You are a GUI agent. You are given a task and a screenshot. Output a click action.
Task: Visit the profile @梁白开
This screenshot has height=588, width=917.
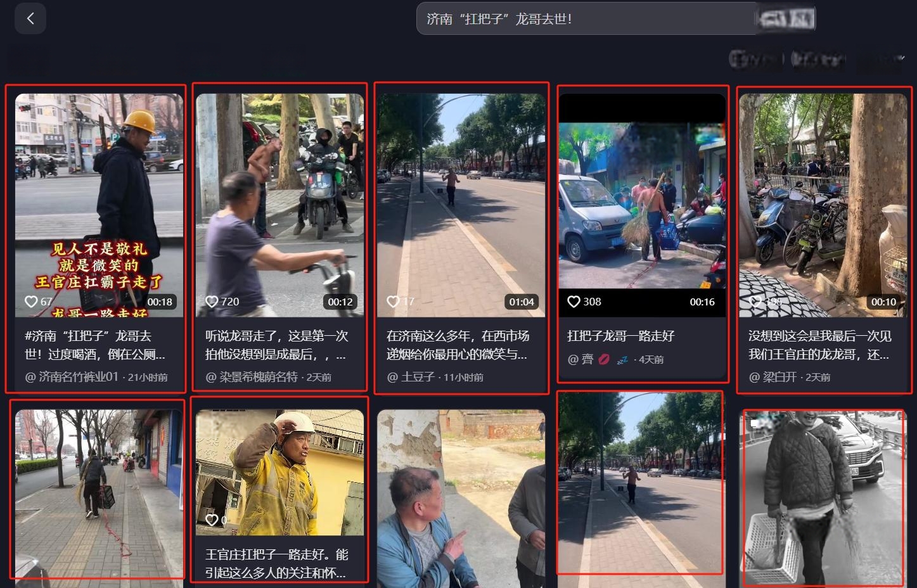click(773, 377)
